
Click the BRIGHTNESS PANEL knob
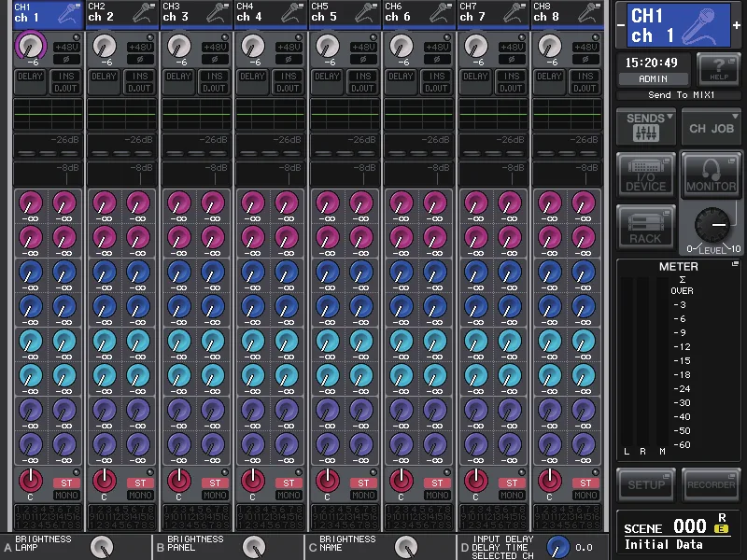click(254, 547)
